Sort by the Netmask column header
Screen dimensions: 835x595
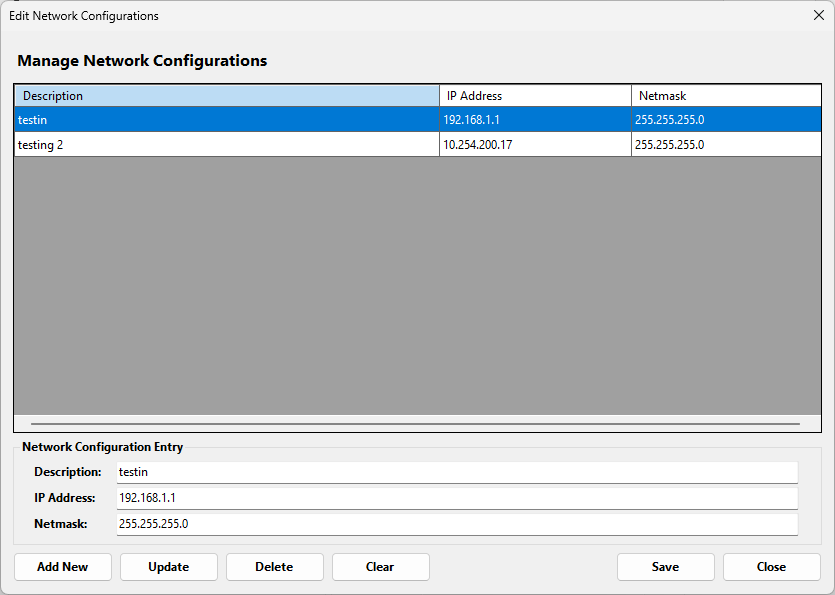(x=726, y=96)
